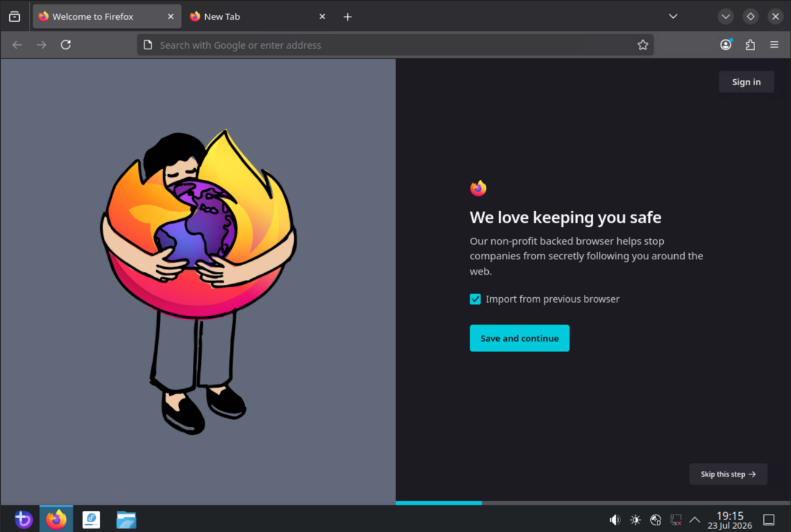Reload the current page
The width and height of the screenshot is (791, 532).
pyautogui.click(x=66, y=44)
